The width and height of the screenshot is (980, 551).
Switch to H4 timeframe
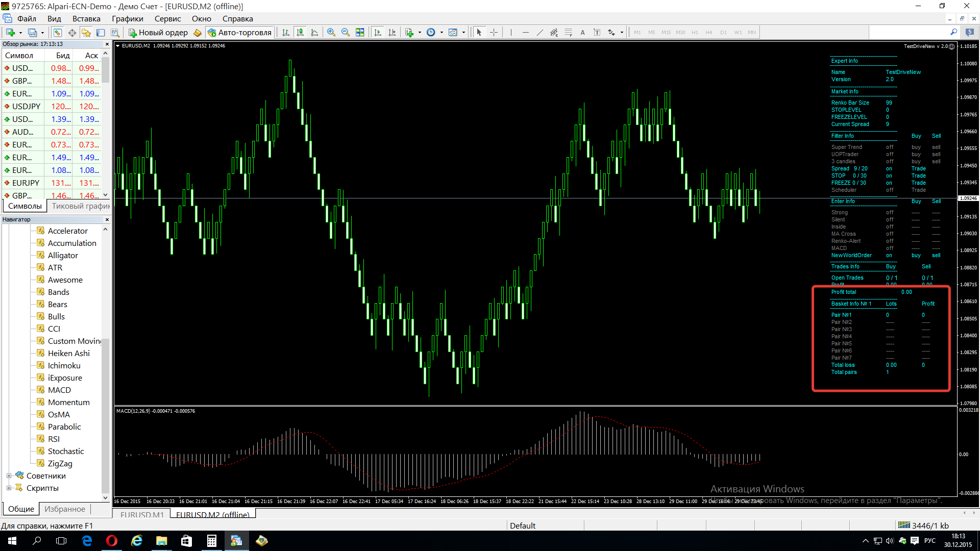coord(709,32)
